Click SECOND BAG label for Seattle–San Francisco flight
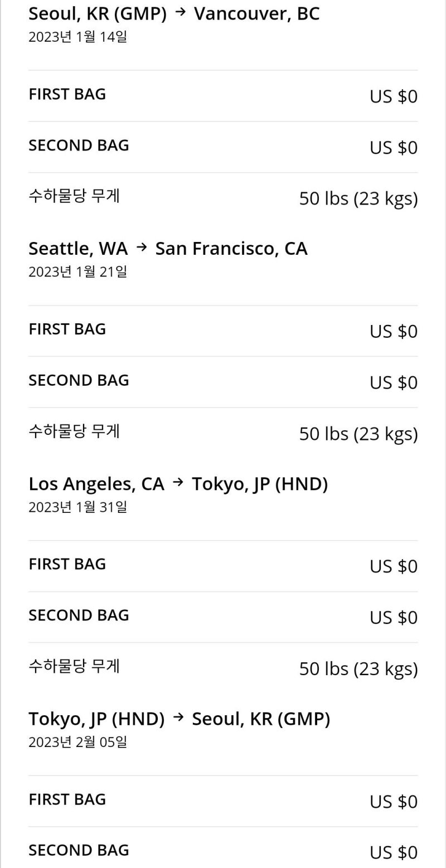The image size is (446, 868). point(79,380)
